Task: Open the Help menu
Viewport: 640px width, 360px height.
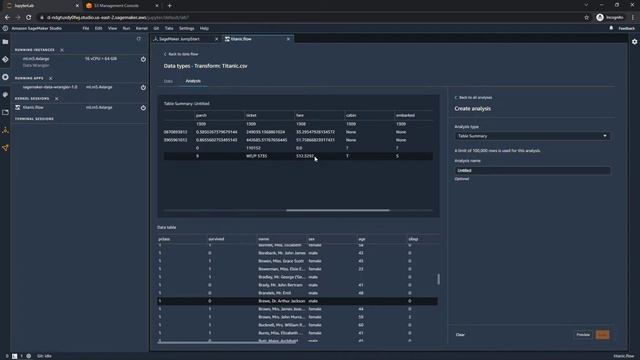Action: (x=204, y=29)
